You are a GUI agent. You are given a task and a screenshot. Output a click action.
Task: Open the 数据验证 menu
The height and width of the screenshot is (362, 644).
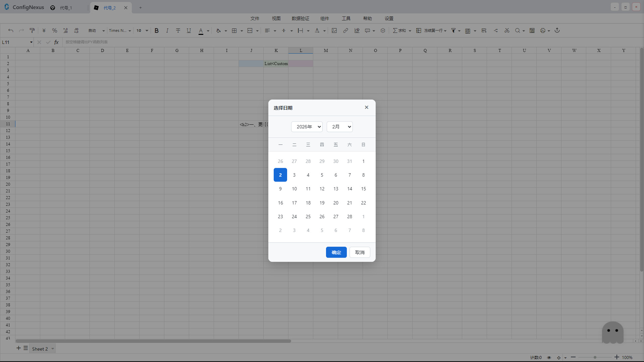[x=301, y=18]
